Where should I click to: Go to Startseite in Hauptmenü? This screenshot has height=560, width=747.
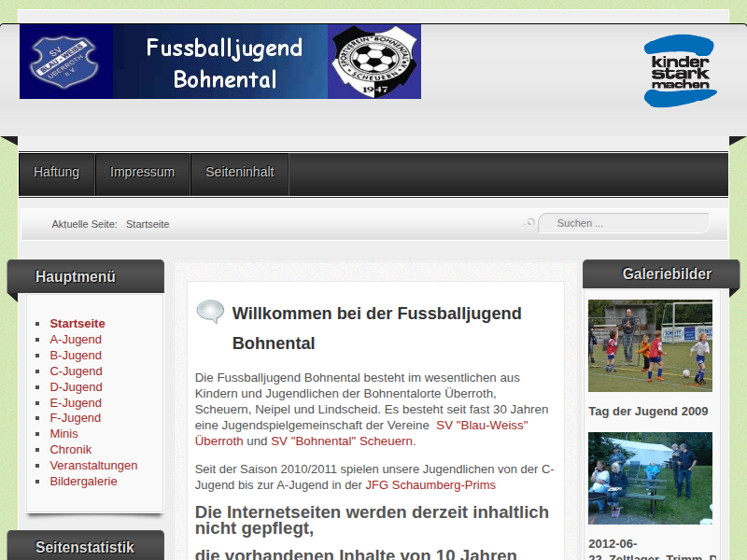[x=78, y=324]
